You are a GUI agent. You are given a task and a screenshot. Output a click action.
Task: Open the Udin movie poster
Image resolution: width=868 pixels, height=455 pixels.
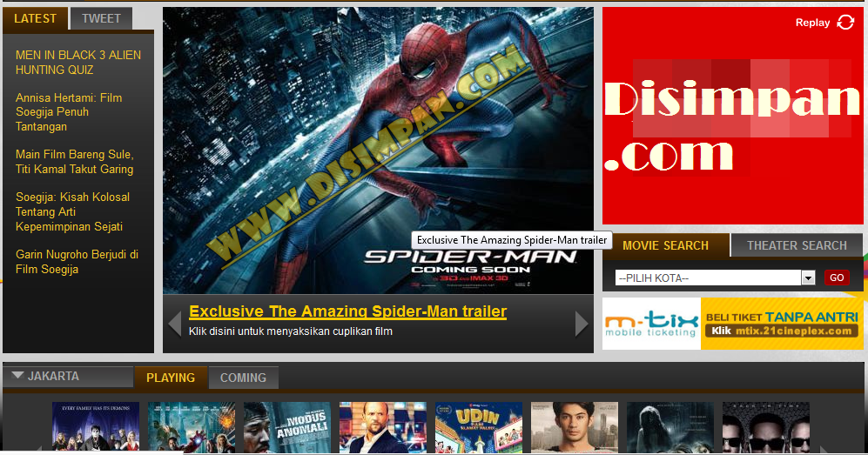tap(479, 427)
